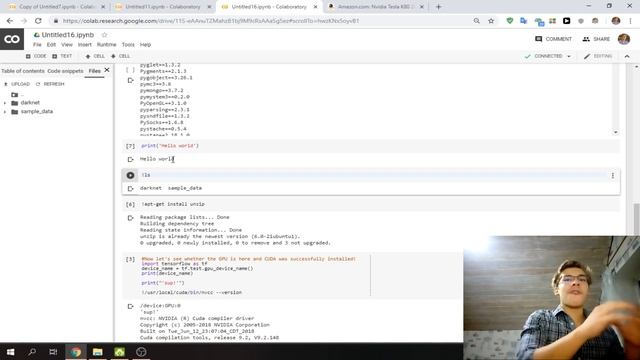Screen dimensions: 640x360
Task: Switch to Table of contents tab
Action: point(22,71)
